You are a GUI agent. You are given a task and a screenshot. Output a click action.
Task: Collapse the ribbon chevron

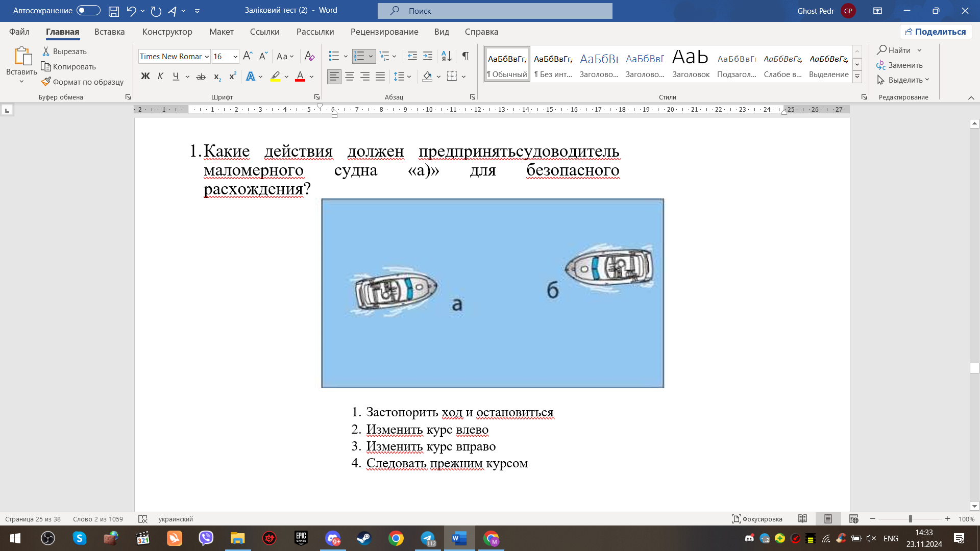971,97
